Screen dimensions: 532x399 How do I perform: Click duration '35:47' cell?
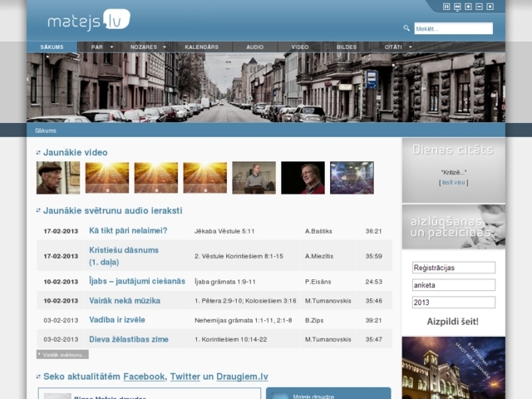(373, 339)
